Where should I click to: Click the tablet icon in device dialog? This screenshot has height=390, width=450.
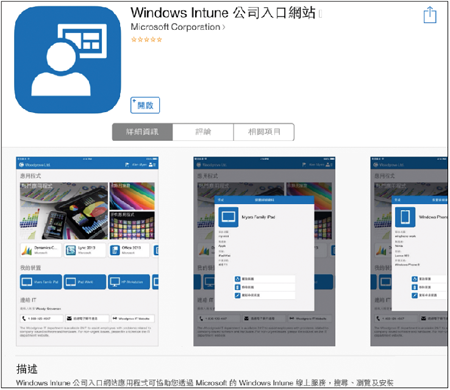click(x=228, y=217)
